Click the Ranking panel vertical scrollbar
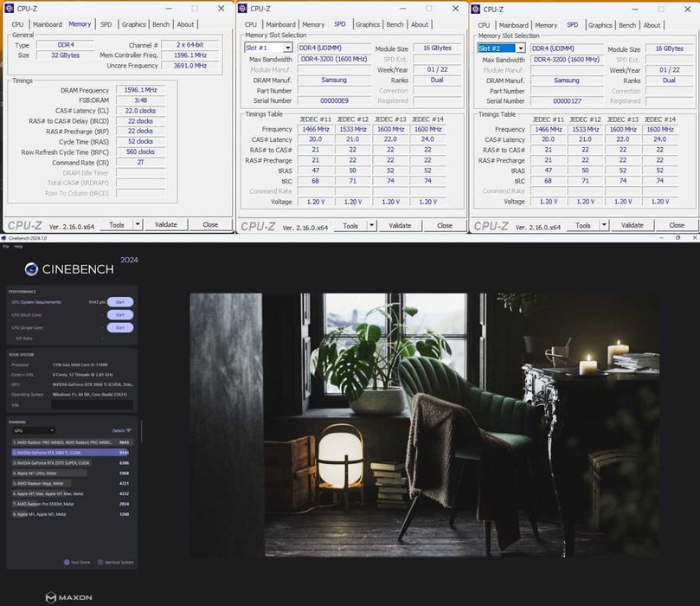This screenshot has height=606, width=700. tap(142, 431)
